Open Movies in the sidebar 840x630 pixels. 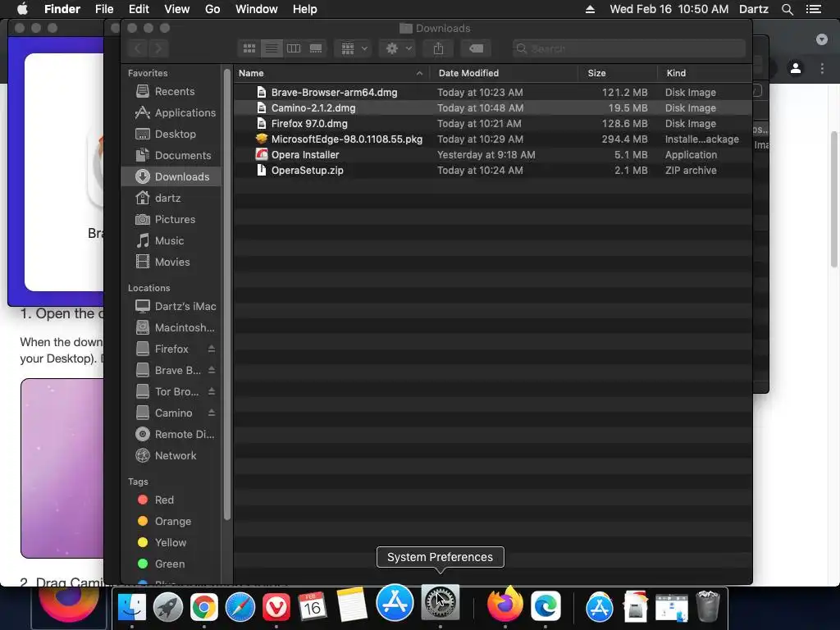[x=171, y=262]
